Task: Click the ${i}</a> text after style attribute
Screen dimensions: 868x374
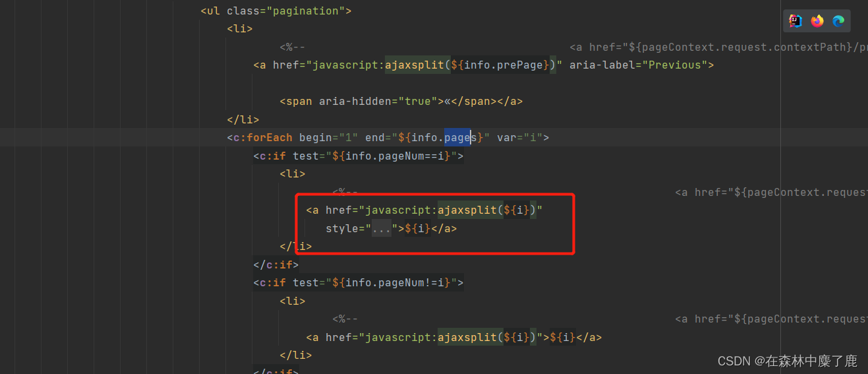Action: tap(430, 229)
